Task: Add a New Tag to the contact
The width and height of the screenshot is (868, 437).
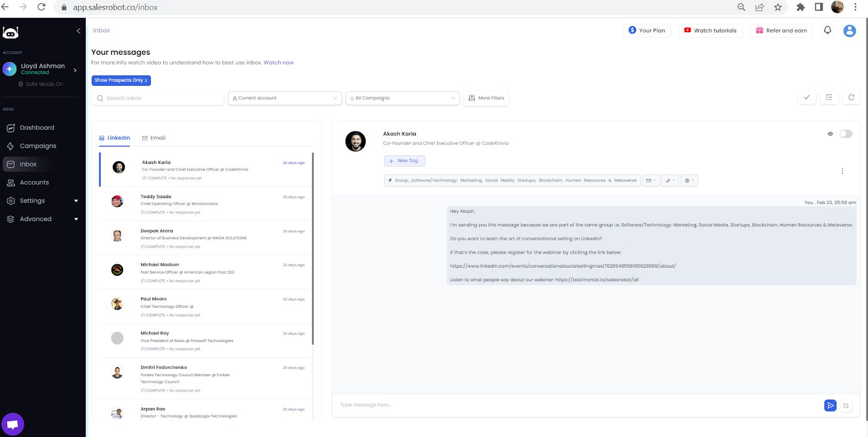Action: 404,161
